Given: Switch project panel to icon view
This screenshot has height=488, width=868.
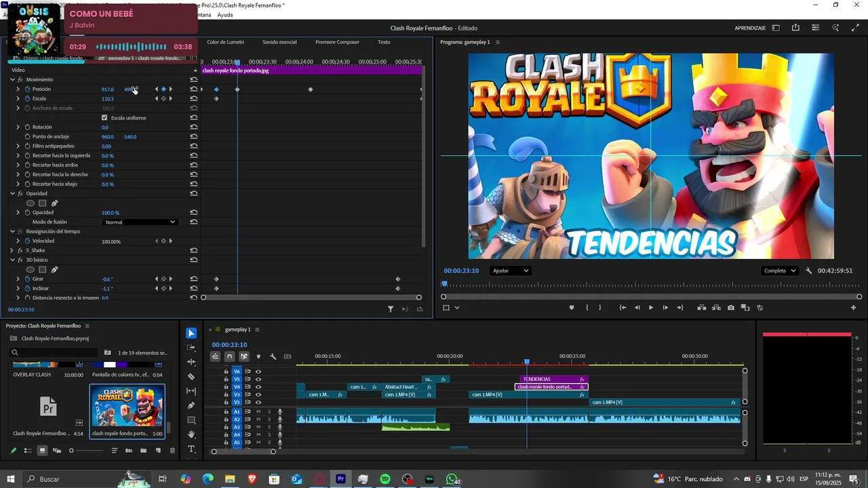Looking at the screenshot, I should [42, 451].
